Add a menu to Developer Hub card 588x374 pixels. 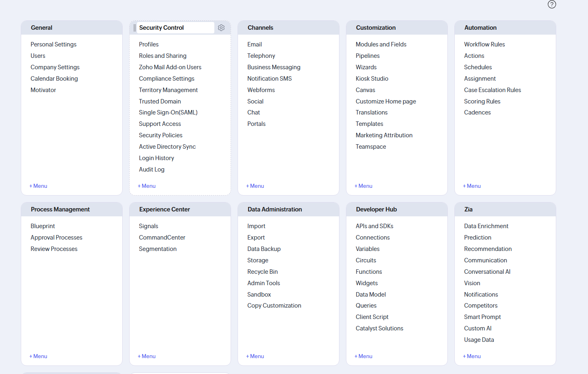click(363, 356)
